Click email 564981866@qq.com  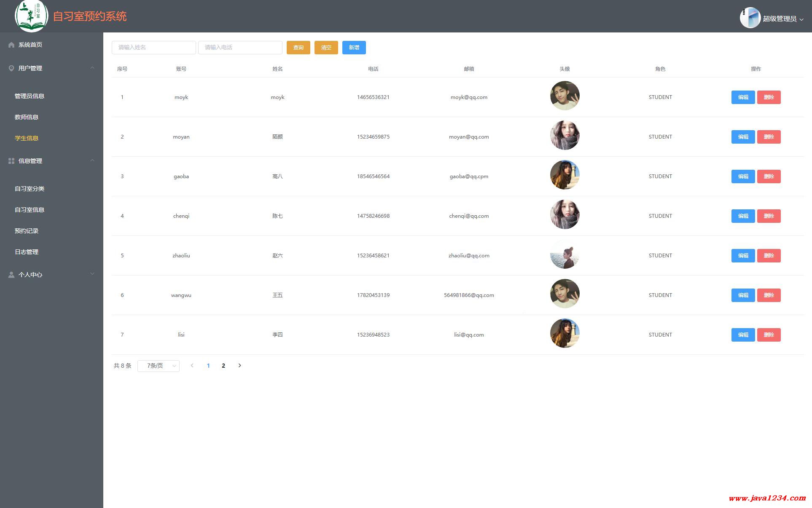pos(469,295)
